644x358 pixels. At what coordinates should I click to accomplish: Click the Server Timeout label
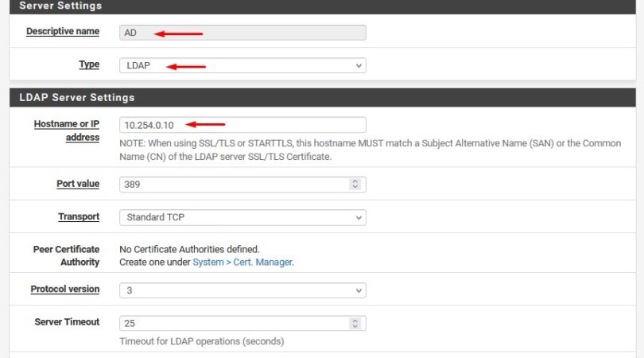click(67, 322)
